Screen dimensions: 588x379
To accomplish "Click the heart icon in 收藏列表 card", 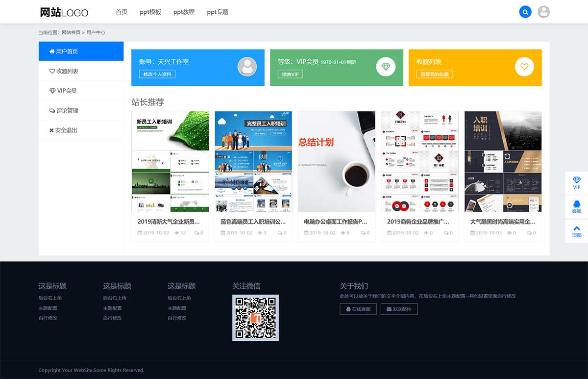I will pos(524,67).
